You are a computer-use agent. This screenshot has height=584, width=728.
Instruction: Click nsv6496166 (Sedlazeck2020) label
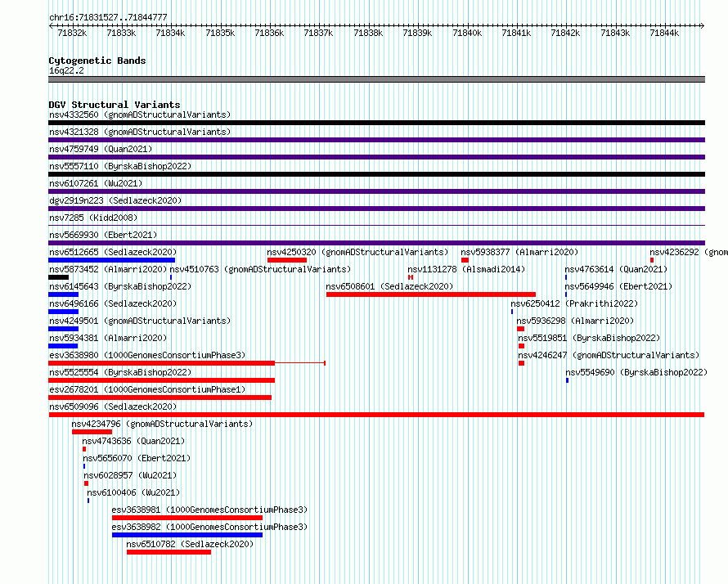click(113, 303)
